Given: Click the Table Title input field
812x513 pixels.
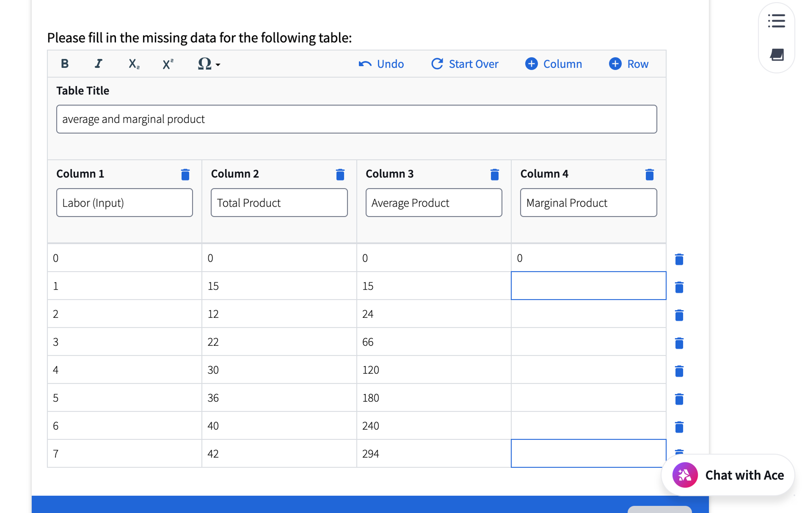Looking at the screenshot, I should [x=356, y=119].
